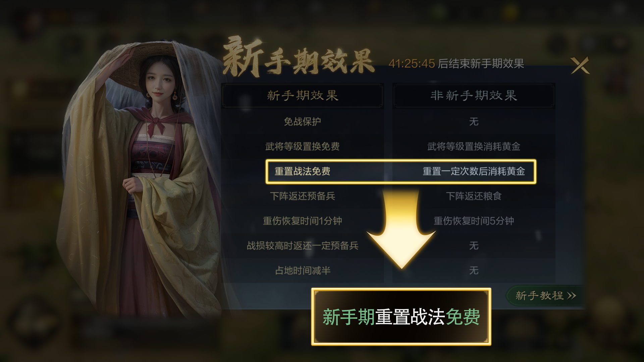Close the 新手期效果 dialog with the X icon
The height and width of the screenshot is (362, 644).
[x=580, y=65]
